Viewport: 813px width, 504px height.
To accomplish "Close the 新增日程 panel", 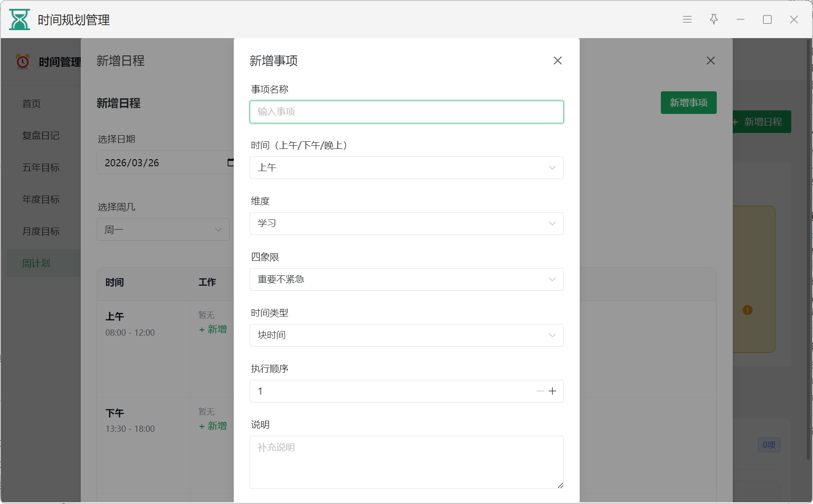I will click(711, 61).
